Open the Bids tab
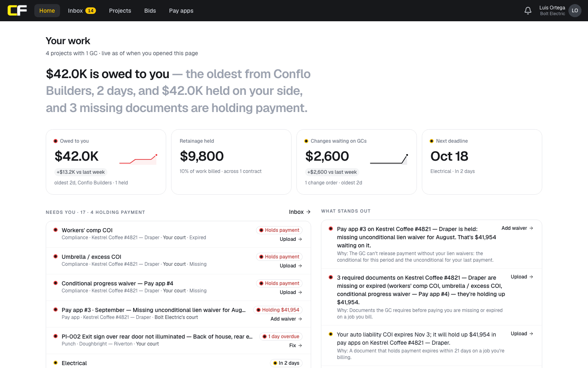This screenshot has height=368, width=588. (150, 11)
